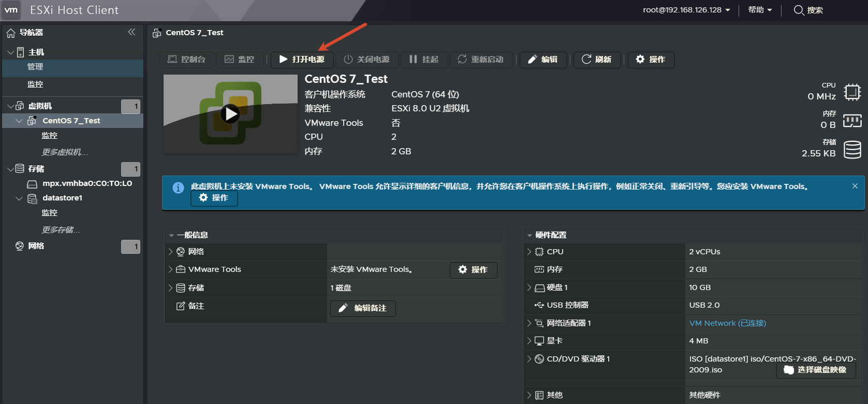Click the 关闭电源 power off button

click(367, 60)
